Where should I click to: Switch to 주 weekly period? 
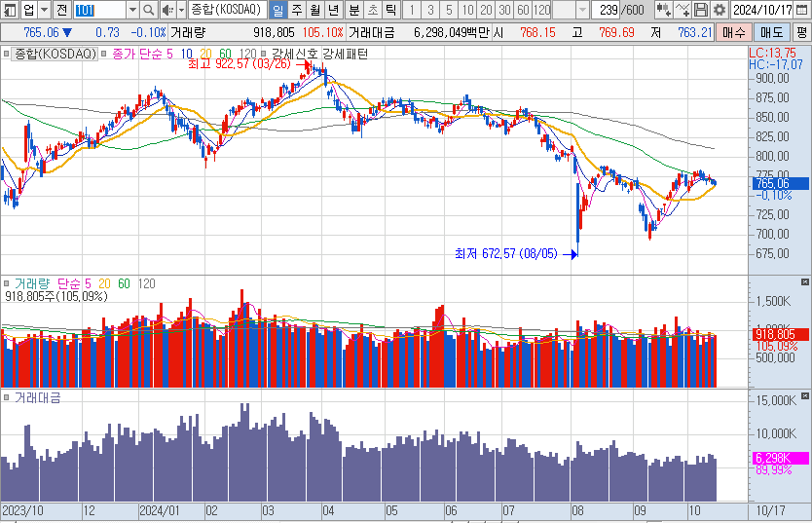pos(297,10)
